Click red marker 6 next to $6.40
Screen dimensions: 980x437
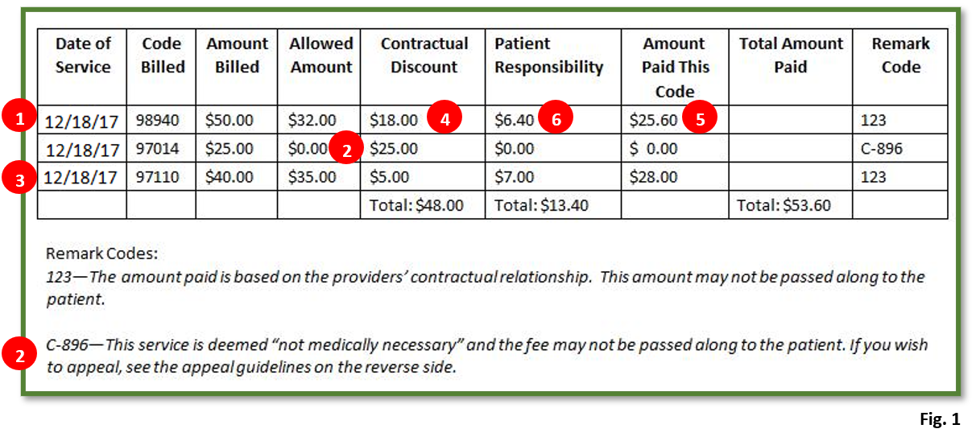pyautogui.click(x=556, y=121)
